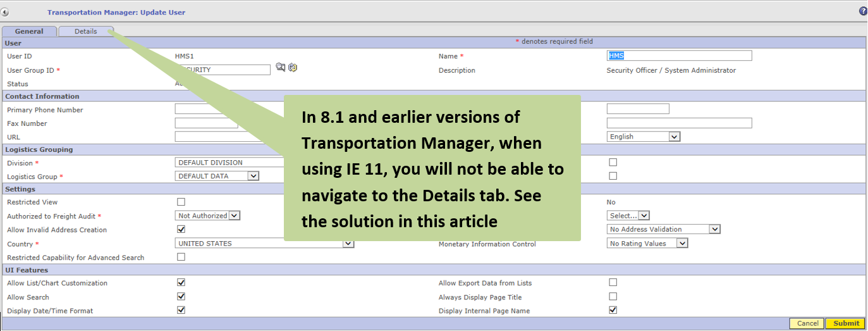
Task: Click the User Group ID text field
Action: click(x=223, y=70)
